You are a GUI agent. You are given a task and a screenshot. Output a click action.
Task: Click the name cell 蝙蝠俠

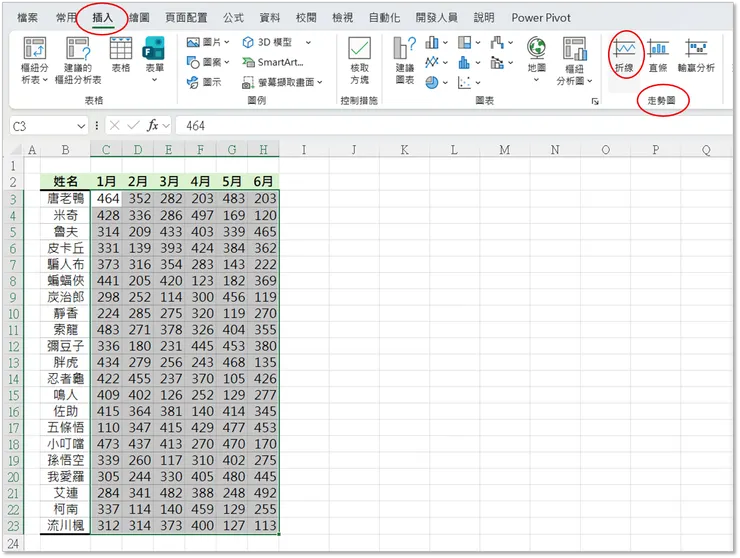click(x=65, y=280)
